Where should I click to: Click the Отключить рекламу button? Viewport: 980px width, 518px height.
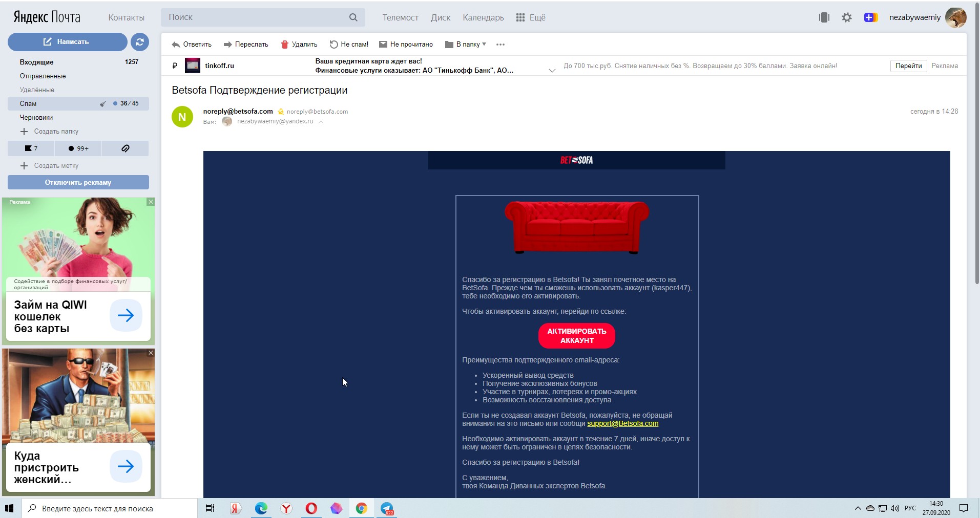point(78,182)
